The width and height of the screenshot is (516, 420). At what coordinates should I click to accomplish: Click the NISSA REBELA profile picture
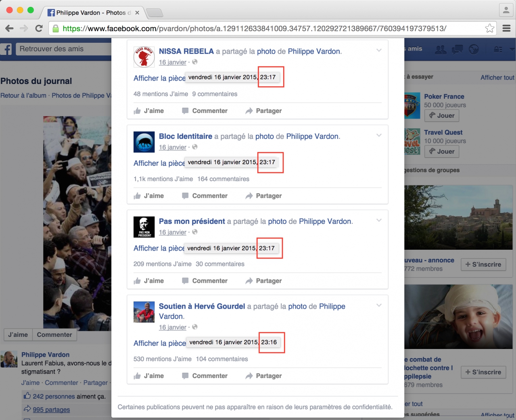tap(144, 57)
